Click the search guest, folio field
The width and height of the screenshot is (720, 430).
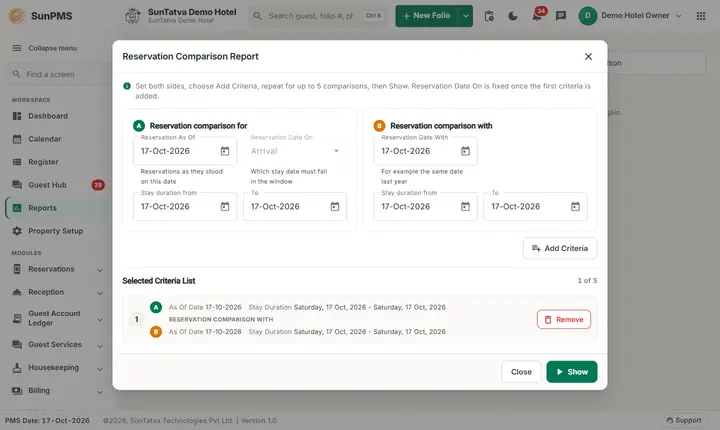(319, 16)
